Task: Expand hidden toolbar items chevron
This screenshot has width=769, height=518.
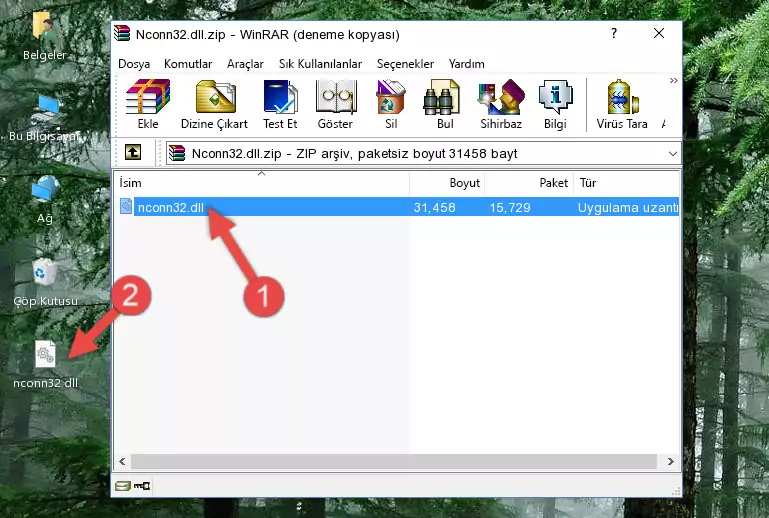Action: click(673, 80)
